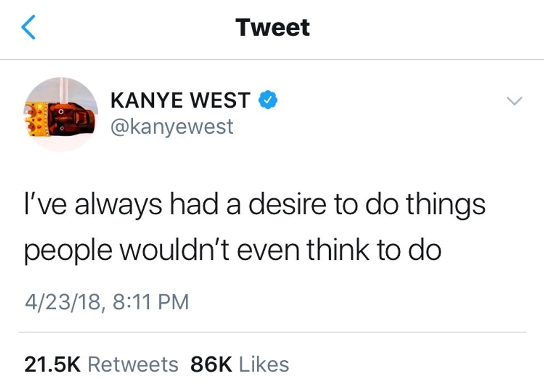Visit the @kanyewest handle link
Screen dimensions: 544x392
172,127
